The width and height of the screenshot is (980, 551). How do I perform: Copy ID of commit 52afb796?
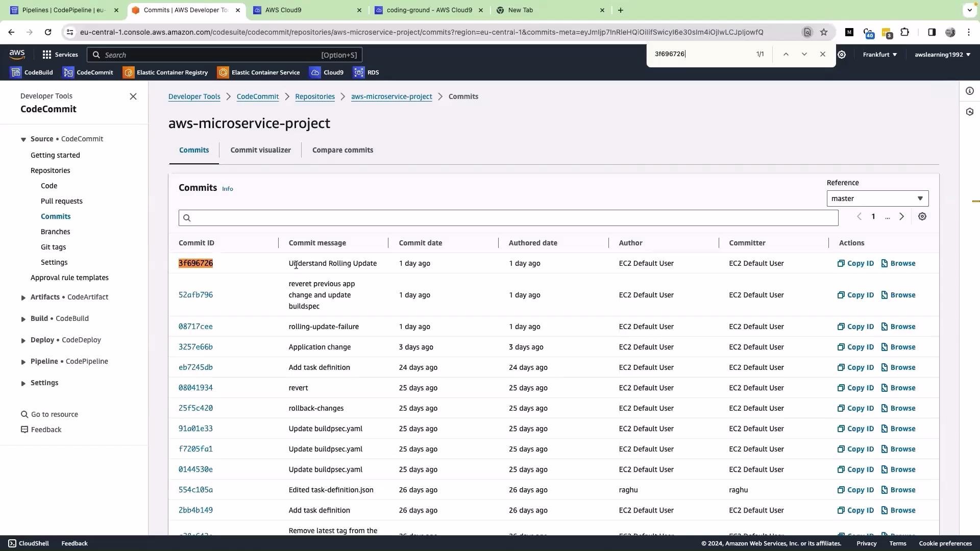pyautogui.click(x=855, y=295)
